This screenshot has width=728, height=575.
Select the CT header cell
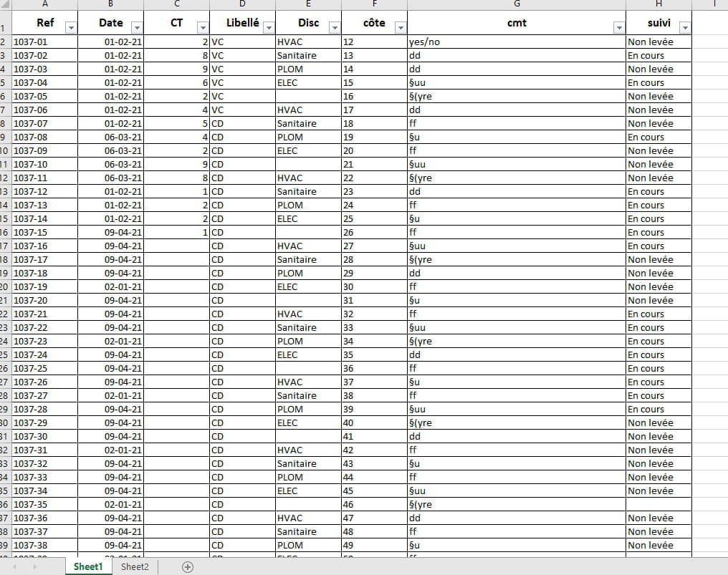(x=176, y=22)
